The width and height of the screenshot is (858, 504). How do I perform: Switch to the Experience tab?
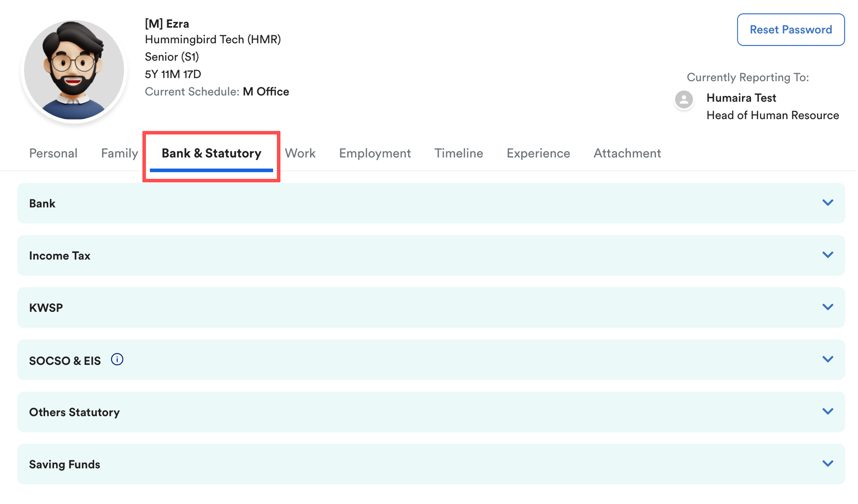tap(538, 153)
